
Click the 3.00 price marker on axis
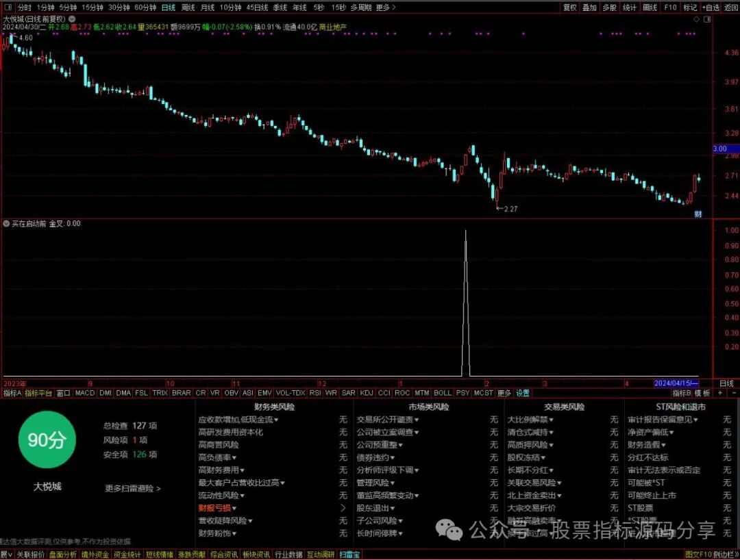pos(726,149)
